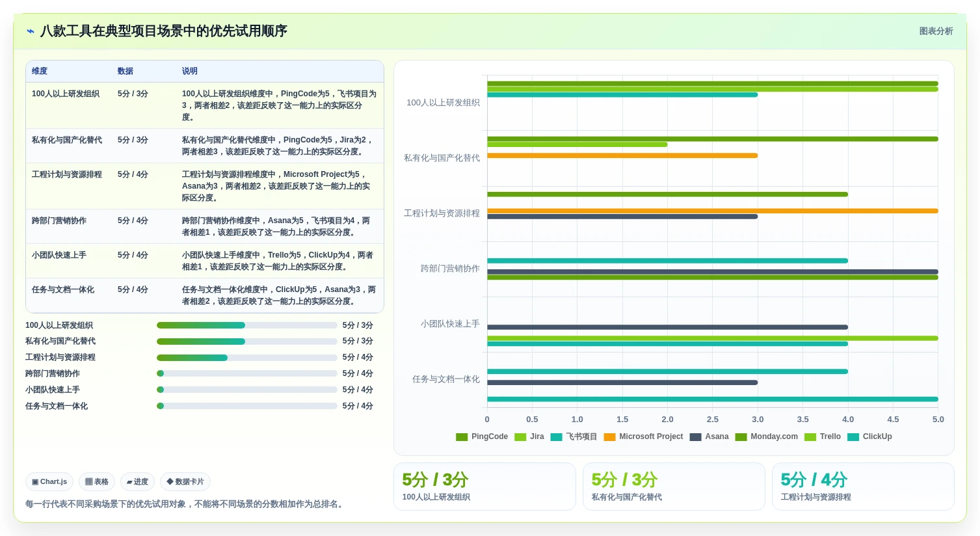980x536 pixels.
Task: Toggle Microsoft Project legend swatch
Action: (x=610, y=437)
